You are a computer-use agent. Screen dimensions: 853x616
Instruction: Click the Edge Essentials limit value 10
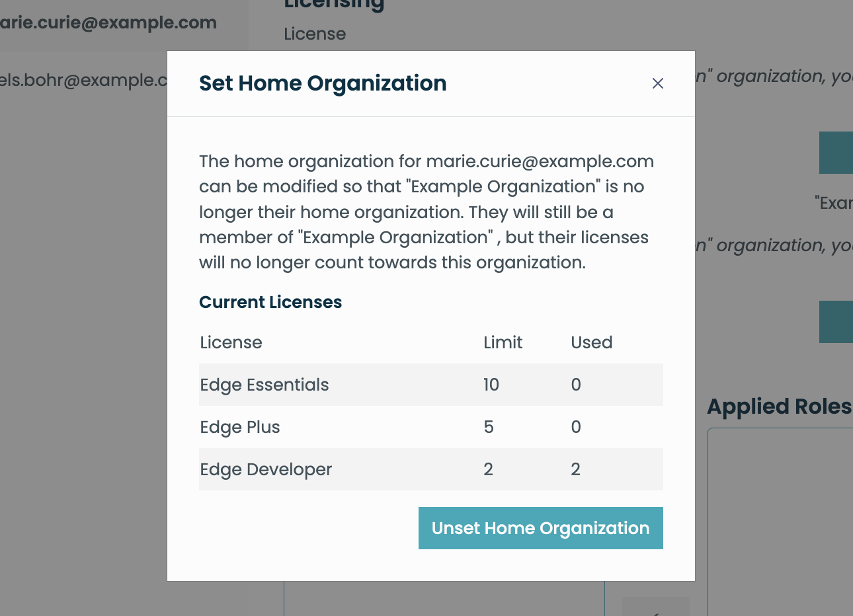(x=491, y=385)
